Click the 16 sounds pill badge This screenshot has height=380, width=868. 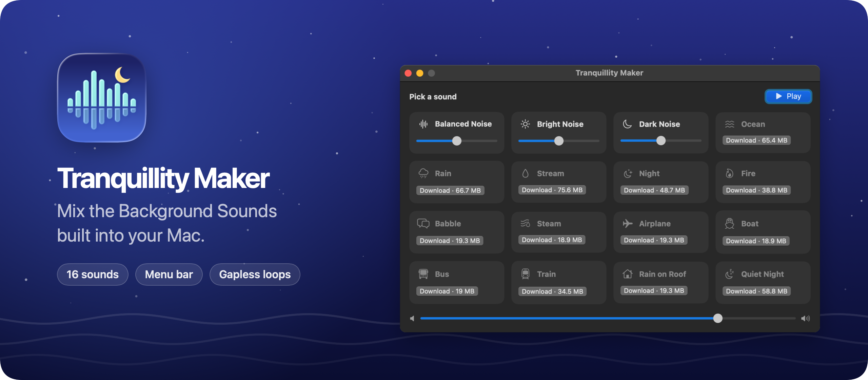[93, 274]
